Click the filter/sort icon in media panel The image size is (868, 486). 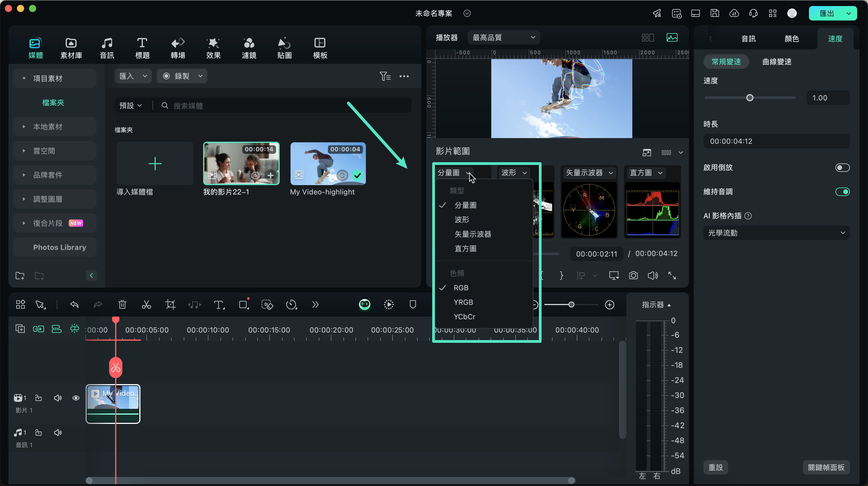coord(385,76)
